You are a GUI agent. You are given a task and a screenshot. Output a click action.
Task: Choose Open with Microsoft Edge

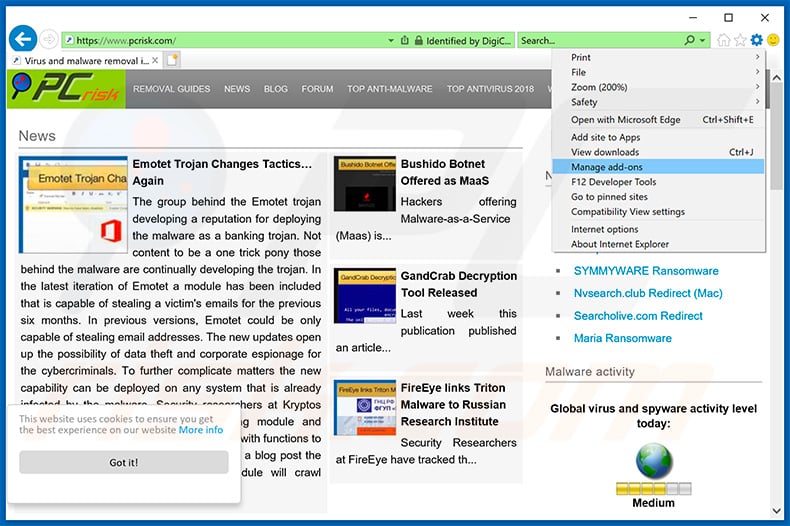(x=659, y=119)
